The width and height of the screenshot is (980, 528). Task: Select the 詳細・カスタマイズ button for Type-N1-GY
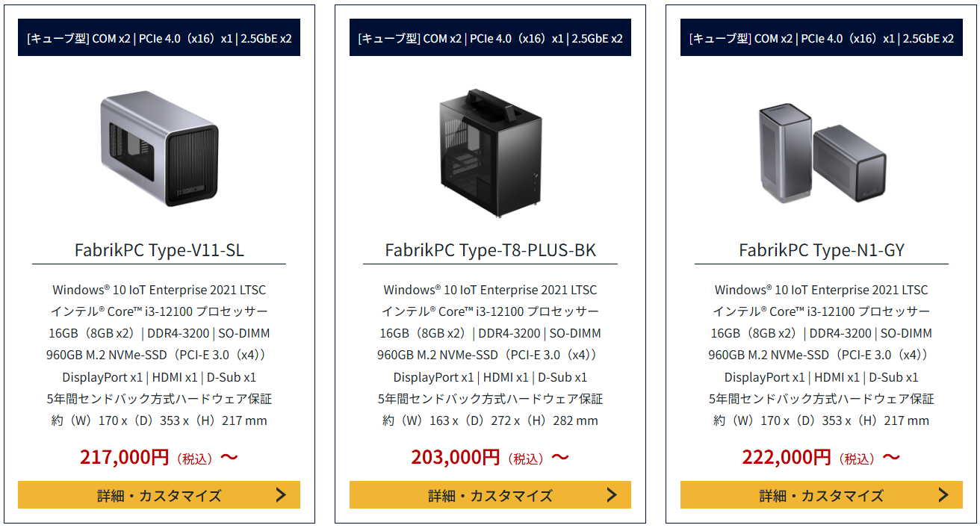pyautogui.click(x=822, y=494)
